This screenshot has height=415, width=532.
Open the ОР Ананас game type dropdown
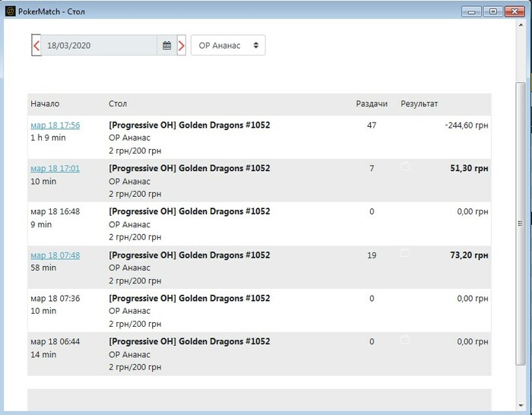(228, 45)
